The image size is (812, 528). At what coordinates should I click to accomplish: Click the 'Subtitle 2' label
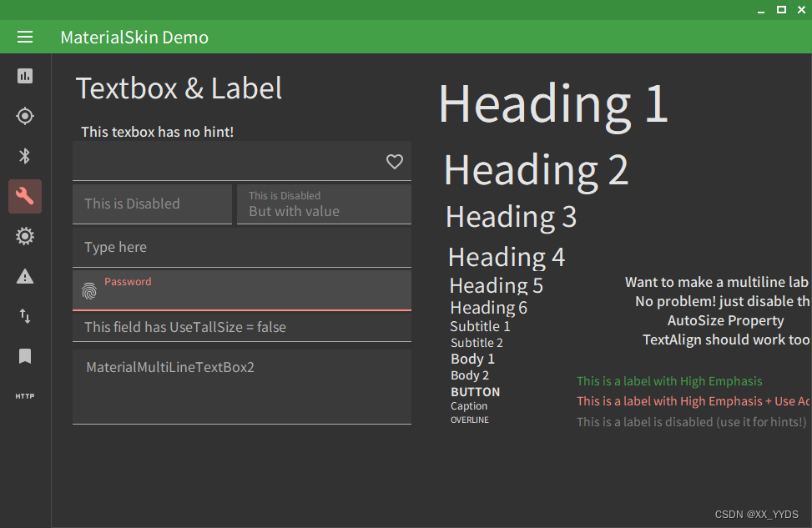point(477,343)
